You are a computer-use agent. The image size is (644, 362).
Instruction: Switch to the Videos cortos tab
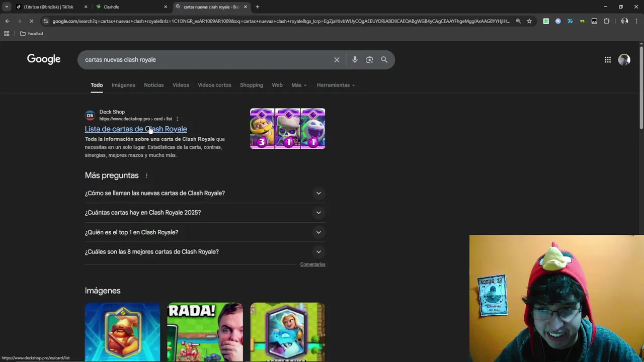coord(214,85)
